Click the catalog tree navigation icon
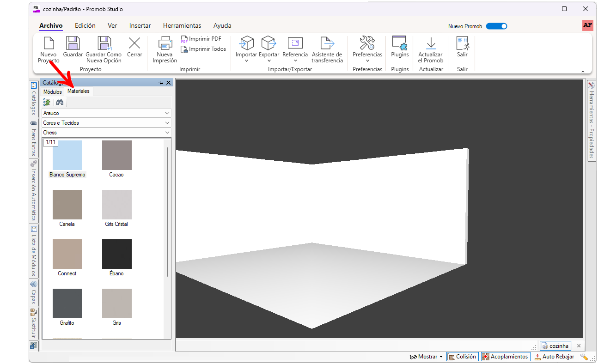604x364 pixels. [47, 102]
